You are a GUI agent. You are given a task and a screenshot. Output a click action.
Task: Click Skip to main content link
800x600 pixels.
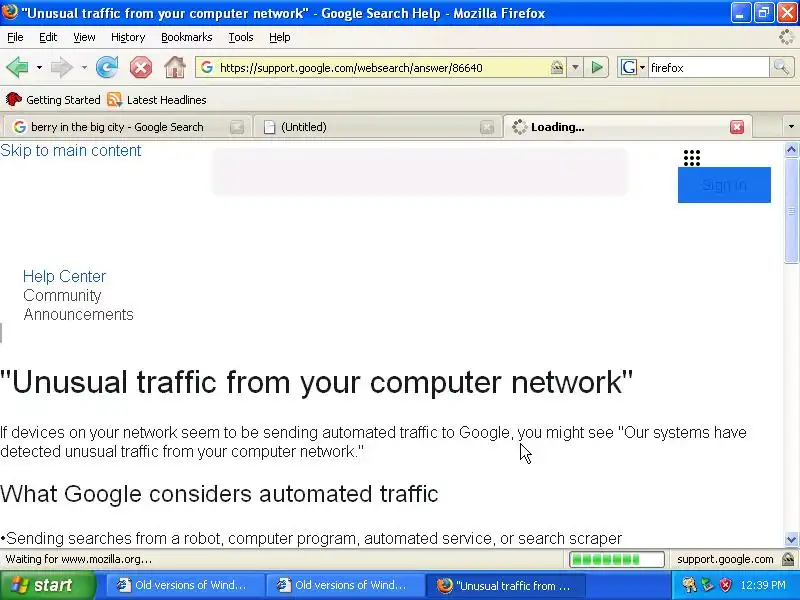[x=71, y=151]
